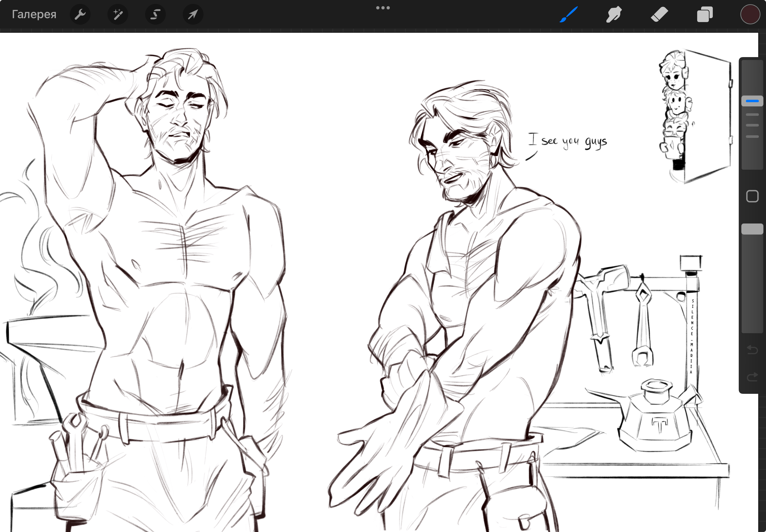Activate the Selection tool

pyautogui.click(x=155, y=14)
